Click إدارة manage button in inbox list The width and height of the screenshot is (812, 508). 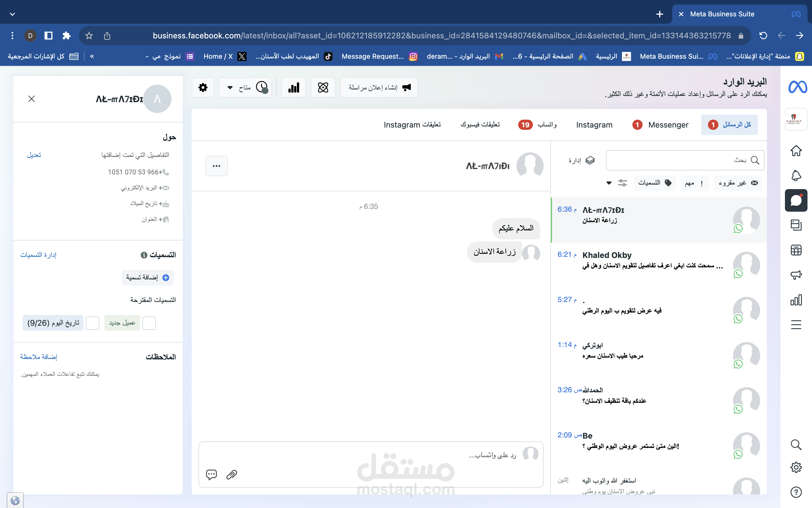point(581,160)
